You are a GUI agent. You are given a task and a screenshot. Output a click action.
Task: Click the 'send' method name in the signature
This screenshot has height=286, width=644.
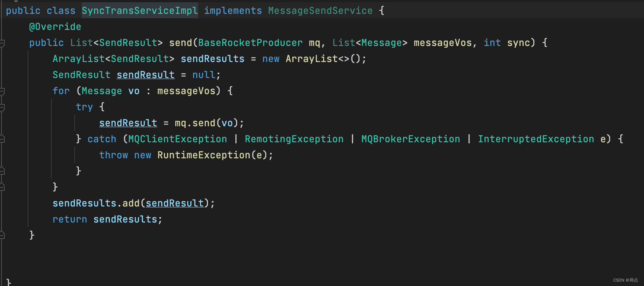coord(181,43)
